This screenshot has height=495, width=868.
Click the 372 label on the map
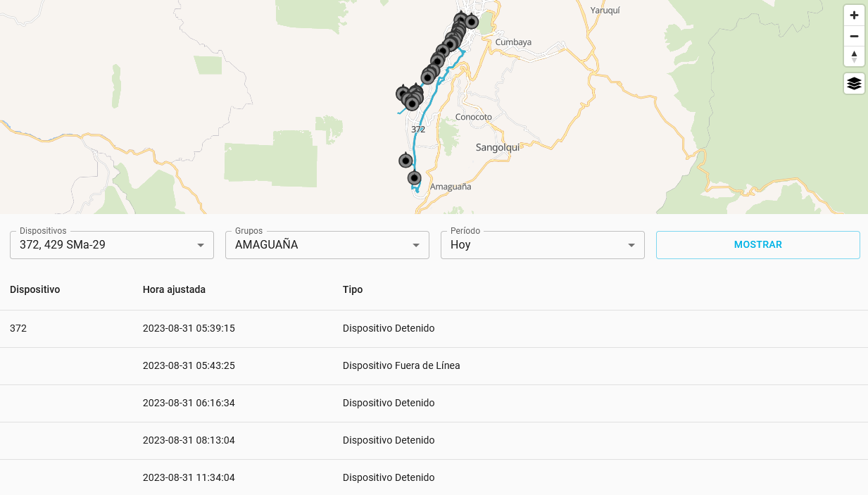(418, 130)
